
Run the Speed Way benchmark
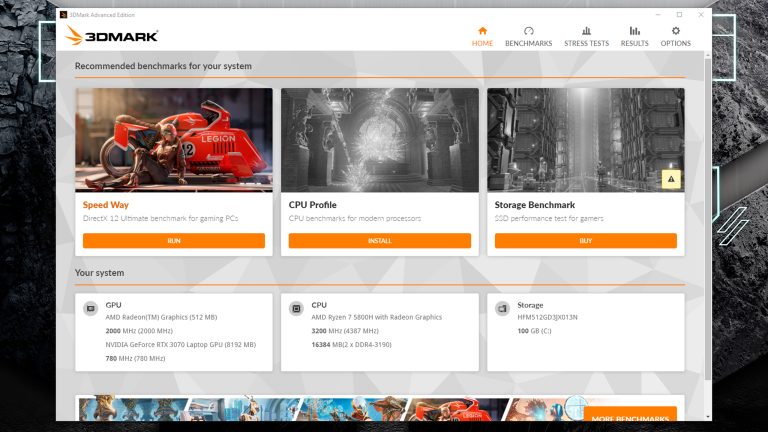[174, 240]
